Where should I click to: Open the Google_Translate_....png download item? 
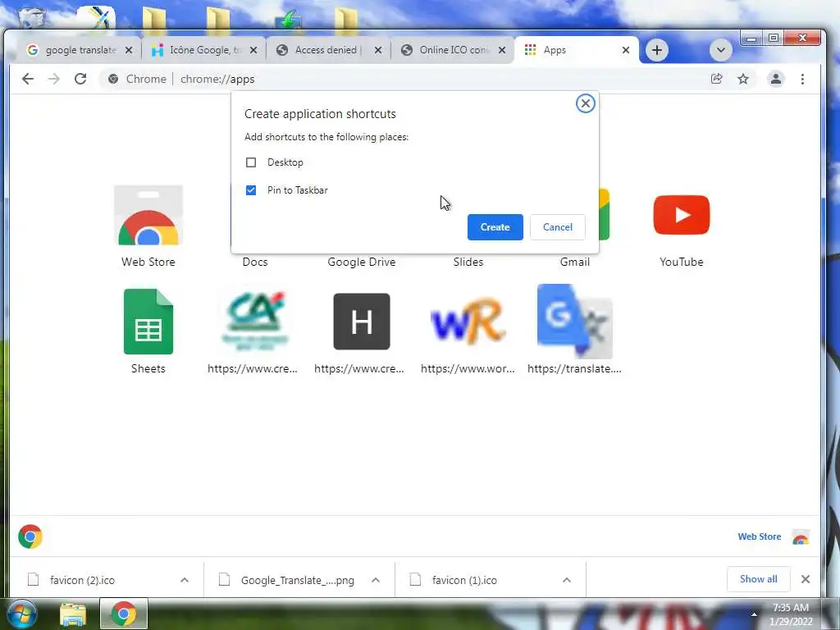tap(297, 580)
